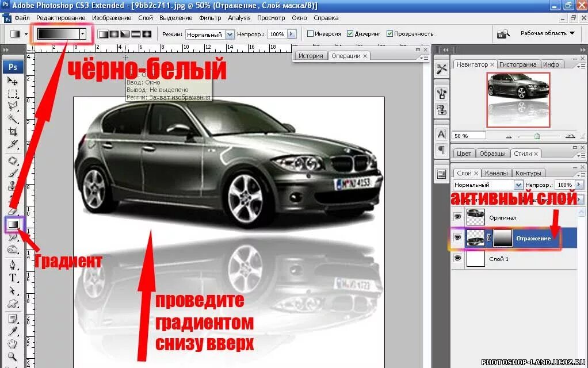Choose the Reflected gradient style

(x=136, y=34)
